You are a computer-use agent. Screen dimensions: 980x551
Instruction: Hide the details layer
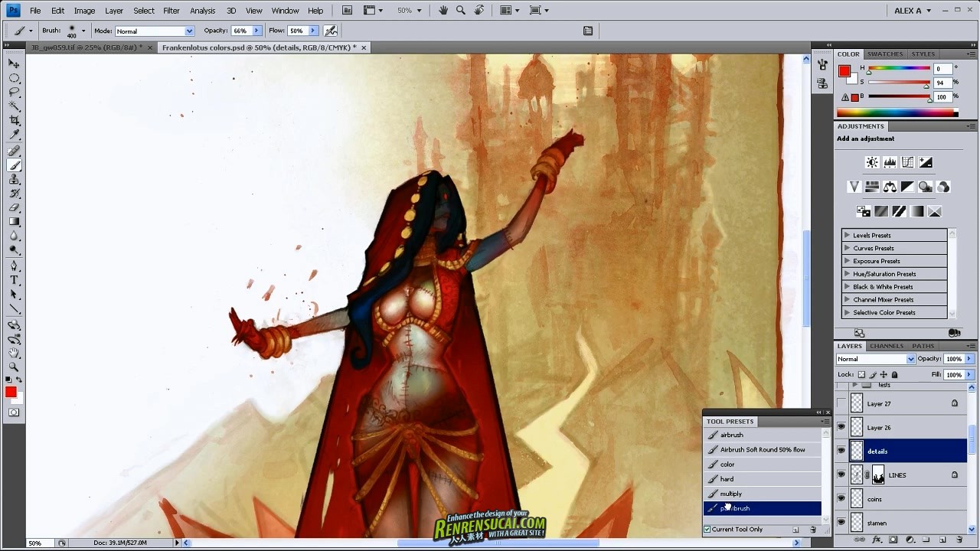[841, 451]
